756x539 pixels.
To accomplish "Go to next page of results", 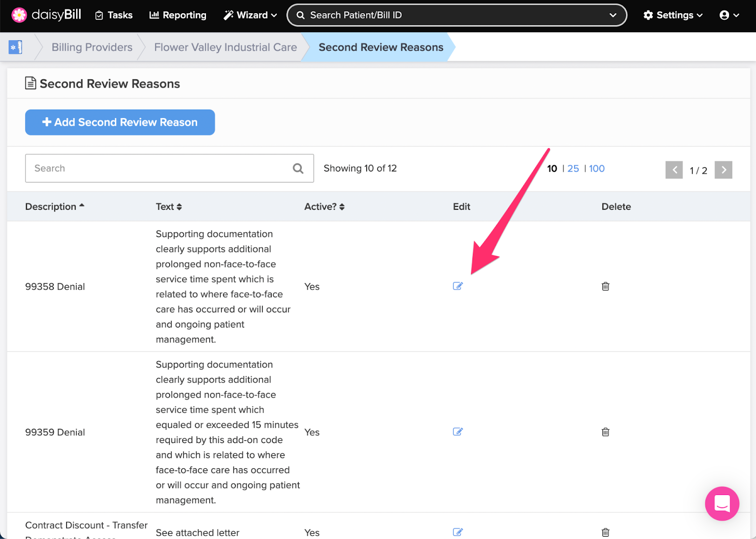I will click(723, 170).
